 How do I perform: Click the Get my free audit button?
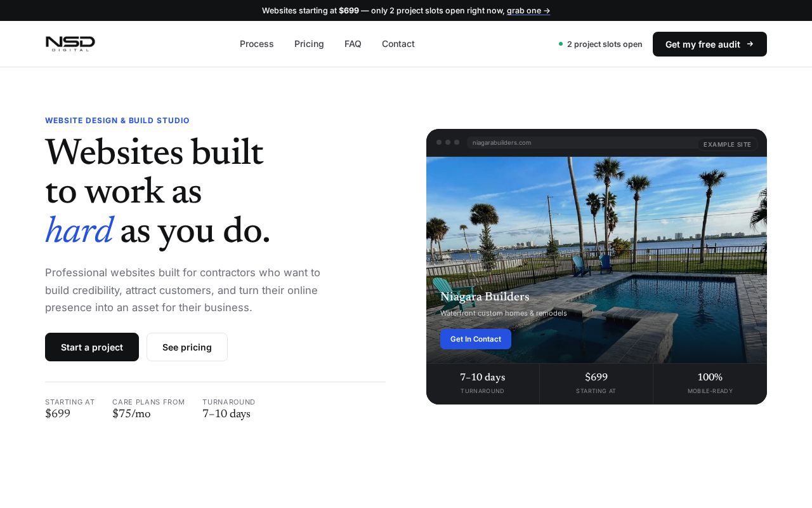[710, 44]
